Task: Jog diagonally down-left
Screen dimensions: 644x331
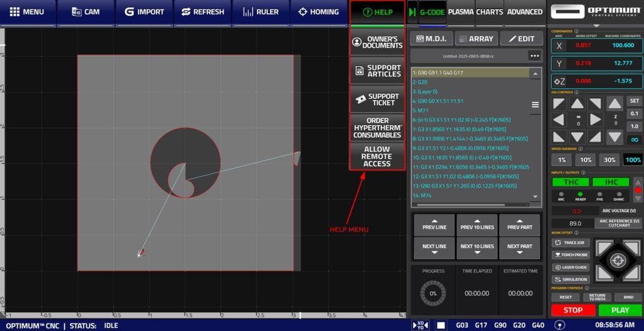Action: tap(559, 137)
